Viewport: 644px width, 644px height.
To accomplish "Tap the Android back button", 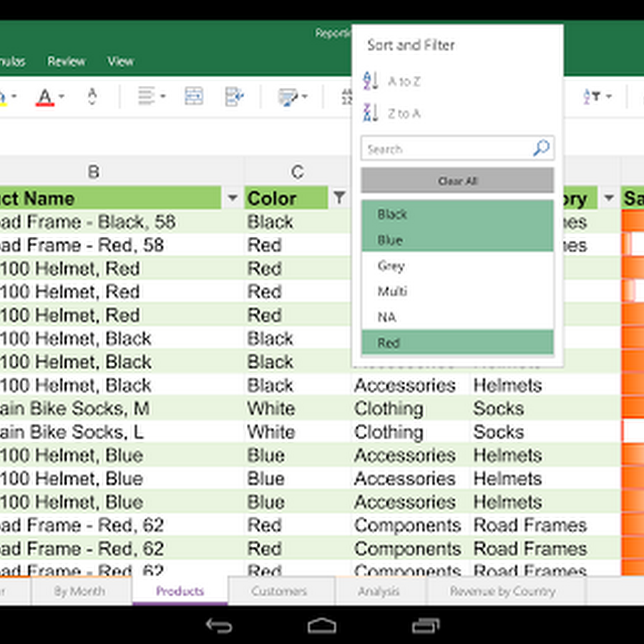I will click(219, 625).
